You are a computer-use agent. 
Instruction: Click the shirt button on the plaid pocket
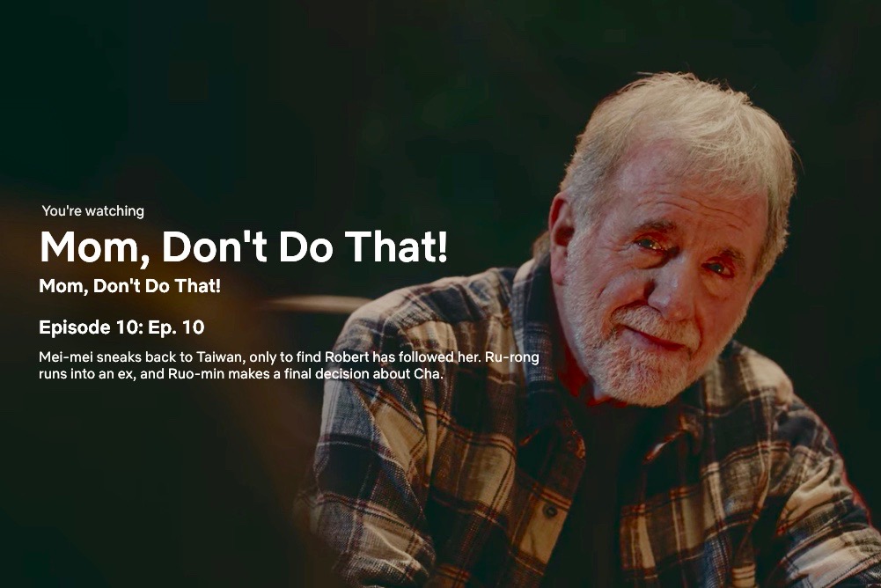550,511
